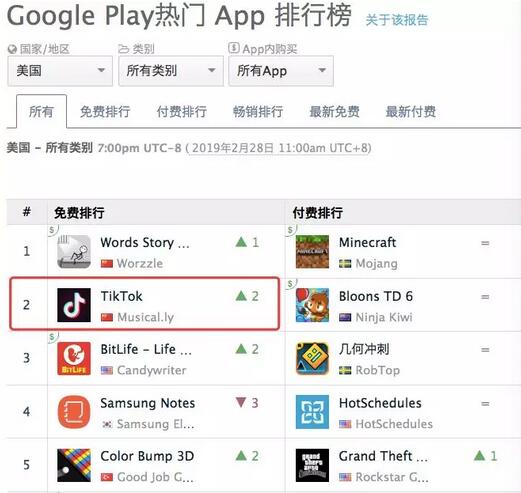Viewport: 521px width, 493px height.
Task: Click the 关于该报告 link
Action: (397, 20)
